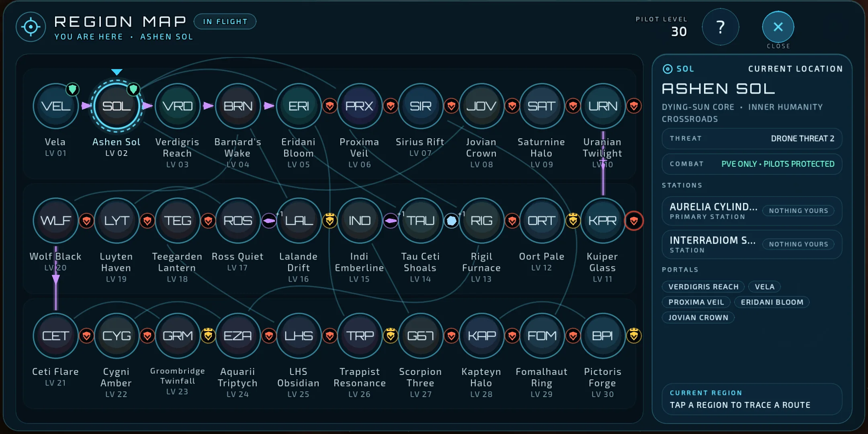Click the IN FLIGHT status badge

[225, 22]
